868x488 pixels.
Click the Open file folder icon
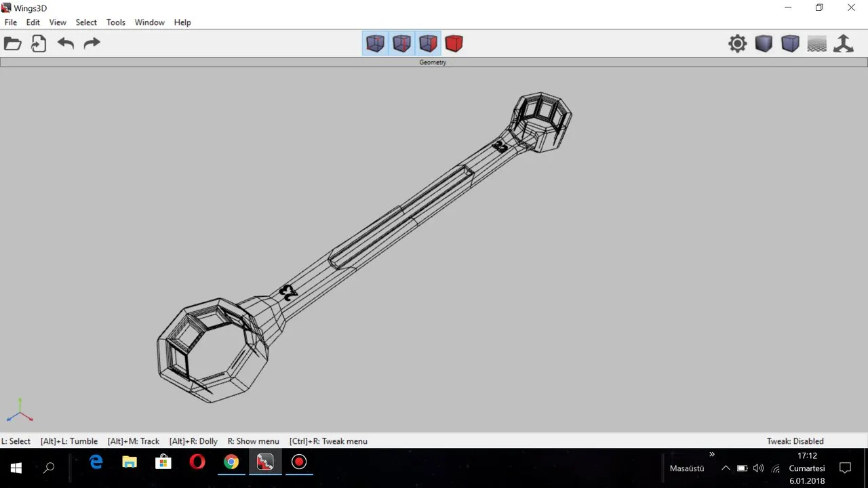(13, 44)
